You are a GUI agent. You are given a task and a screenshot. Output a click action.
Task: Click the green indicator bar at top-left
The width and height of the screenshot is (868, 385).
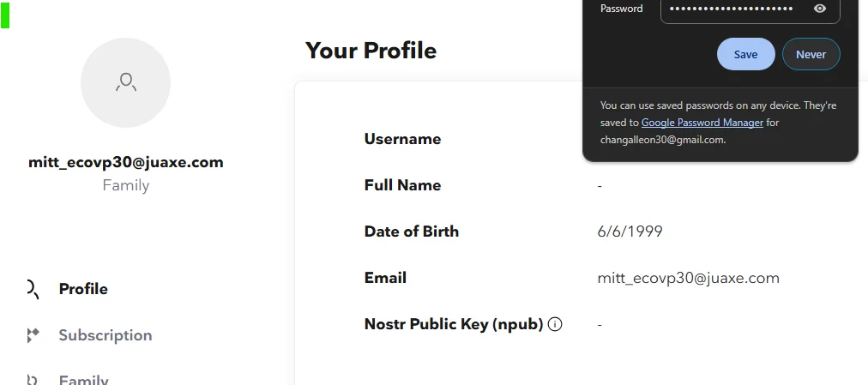pos(5,15)
